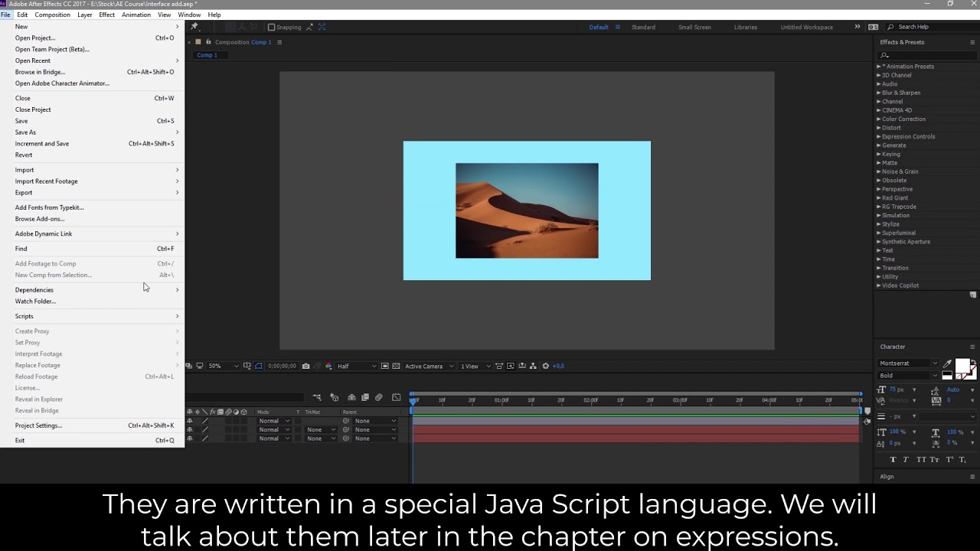Click the Comp 1 breadcrumb tab
Image resolution: width=980 pixels, height=551 pixels.
(207, 55)
